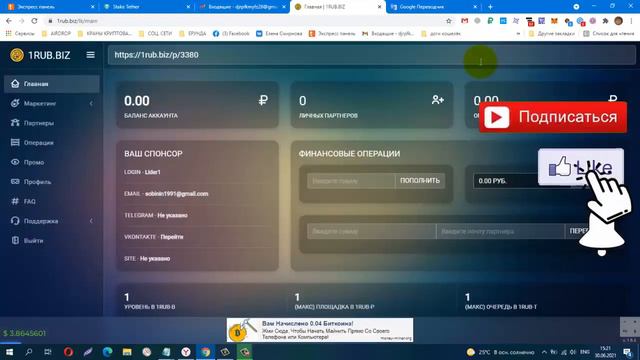Open the Windows Start menu
The height and width of the screenshot is (360, 640).
(9, 352)
